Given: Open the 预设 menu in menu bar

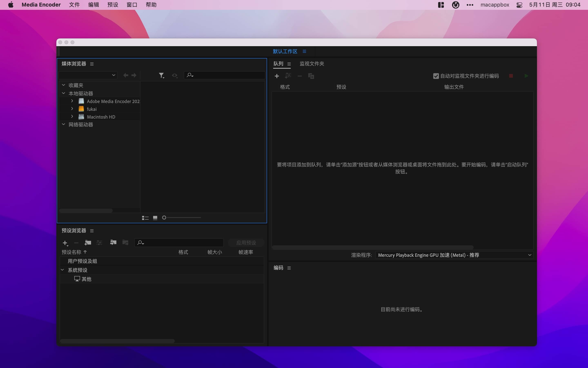Looking at the screenshot, I should 113,5.
